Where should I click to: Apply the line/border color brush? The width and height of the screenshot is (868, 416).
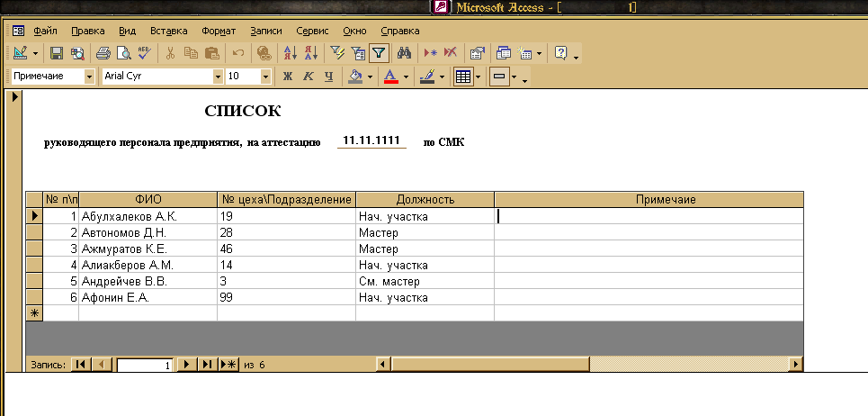[x=426, y=77]
